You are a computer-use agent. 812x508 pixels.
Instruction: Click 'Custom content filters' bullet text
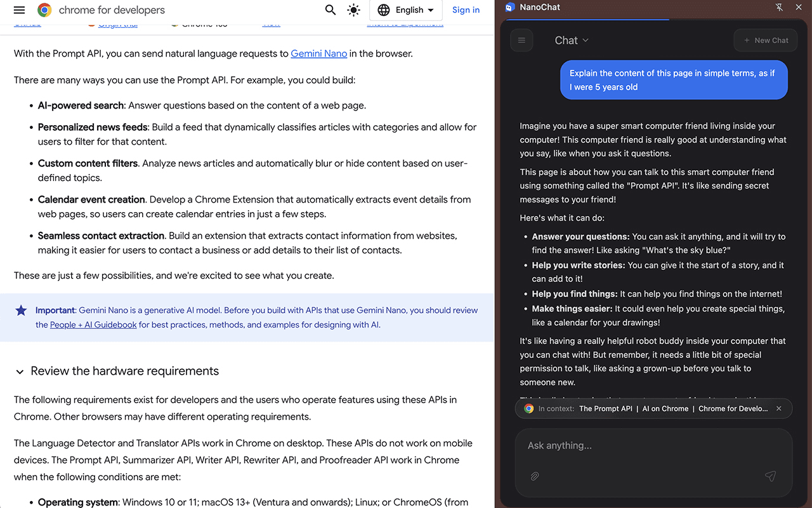click(x=88, y=163)
